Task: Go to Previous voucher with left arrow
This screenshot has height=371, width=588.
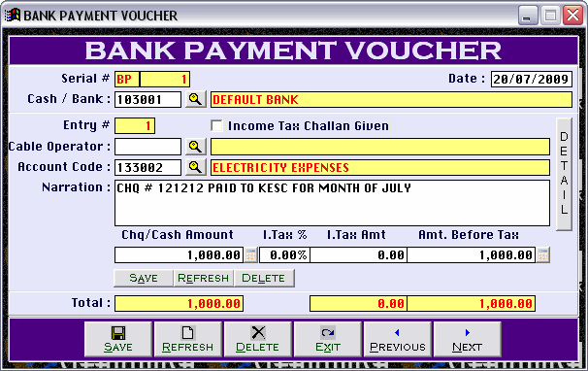Action: [398, 339]
